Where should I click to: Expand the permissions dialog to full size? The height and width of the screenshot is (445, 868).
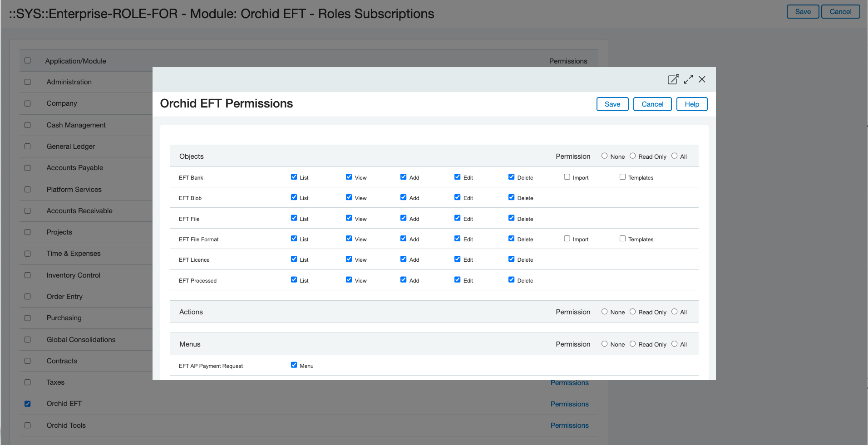[x=688, y=79]
